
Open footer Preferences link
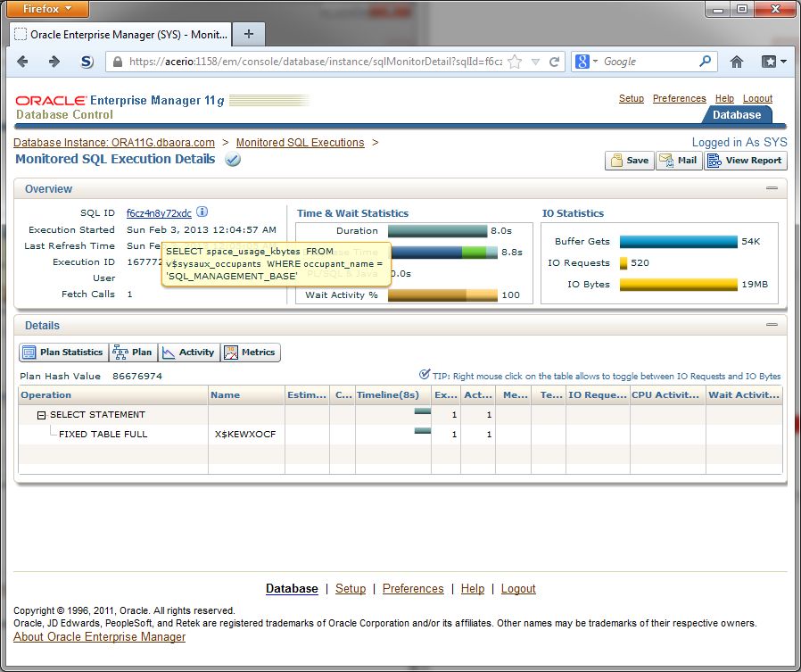click(x=413, y=589)
